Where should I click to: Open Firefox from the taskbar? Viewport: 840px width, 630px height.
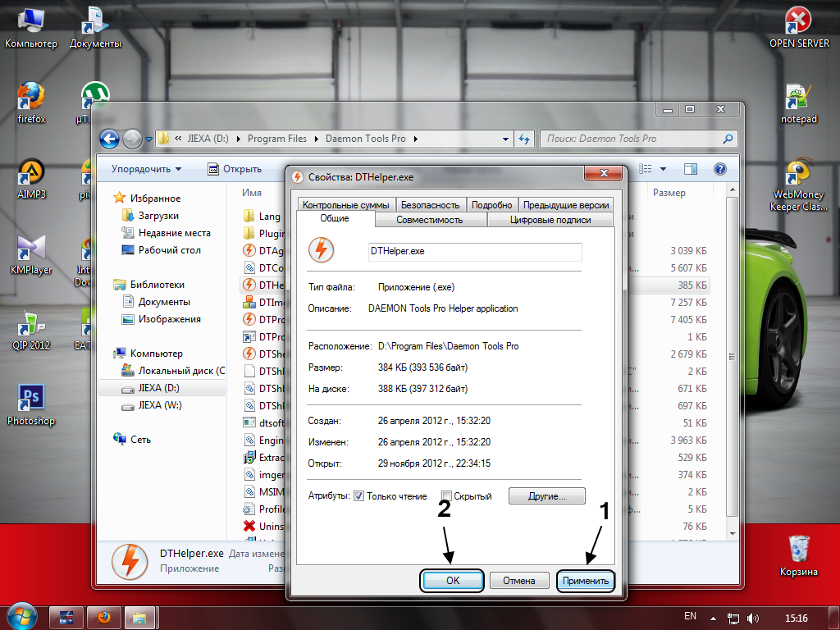(104, 619)
